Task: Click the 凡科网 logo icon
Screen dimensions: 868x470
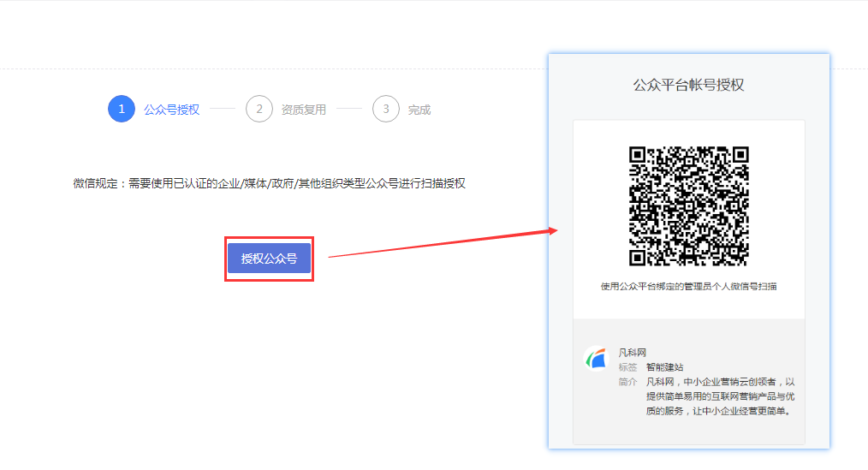Action: (596, 358)
